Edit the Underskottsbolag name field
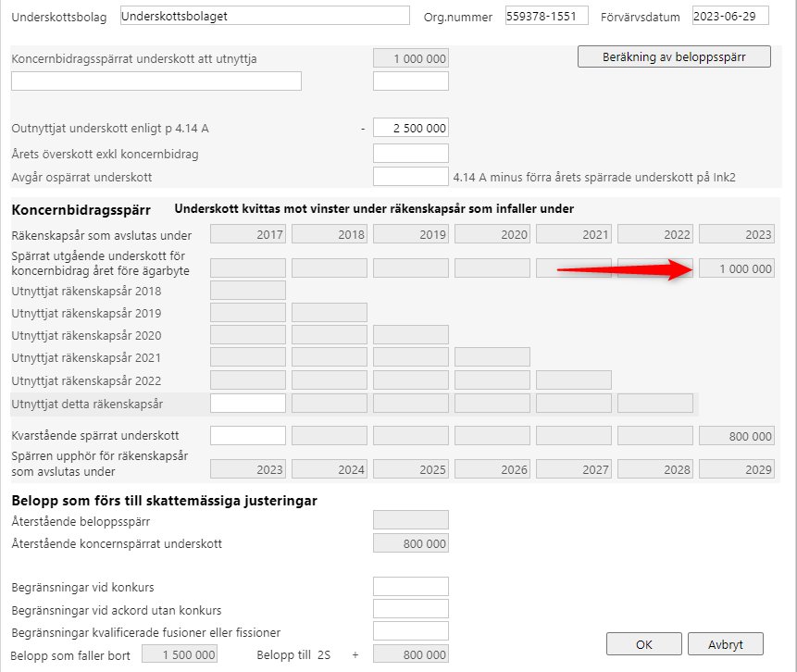 pos(265,16)
